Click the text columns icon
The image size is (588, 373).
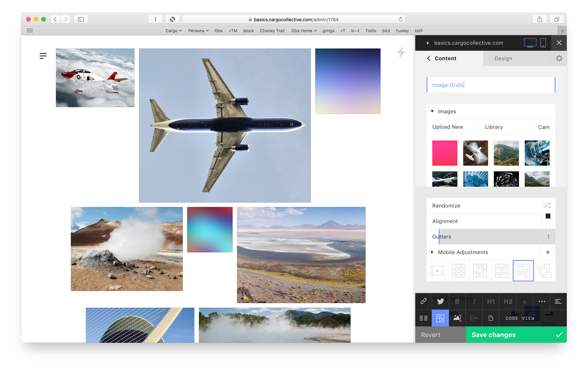coord(423,318)
